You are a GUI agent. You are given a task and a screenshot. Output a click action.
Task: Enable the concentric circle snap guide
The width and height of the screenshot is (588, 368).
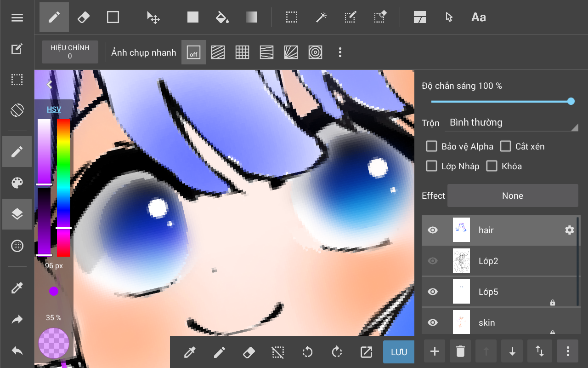click(x=315, y=52)
